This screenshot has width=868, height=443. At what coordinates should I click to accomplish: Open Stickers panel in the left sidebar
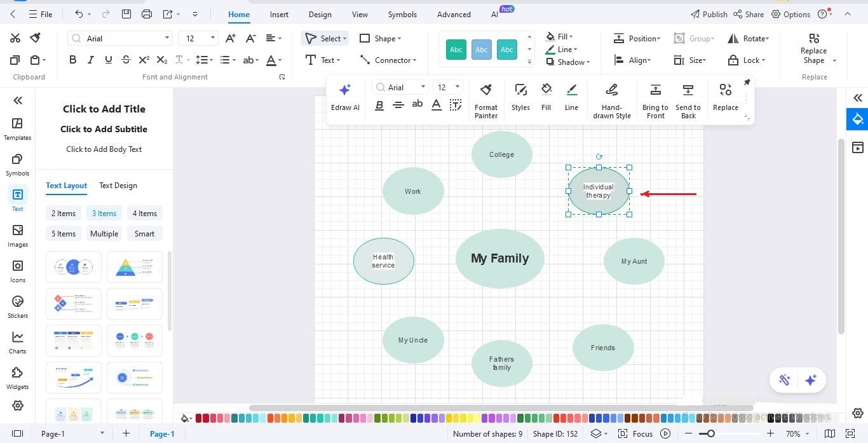[17, 306]
